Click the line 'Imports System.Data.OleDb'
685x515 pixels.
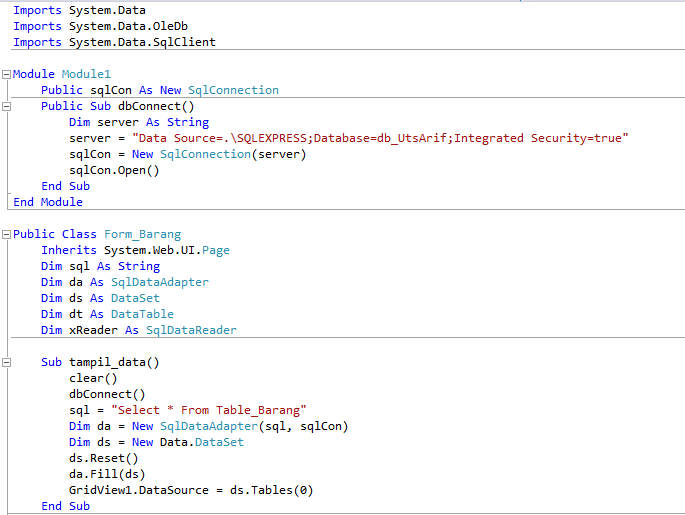[100, 26]
